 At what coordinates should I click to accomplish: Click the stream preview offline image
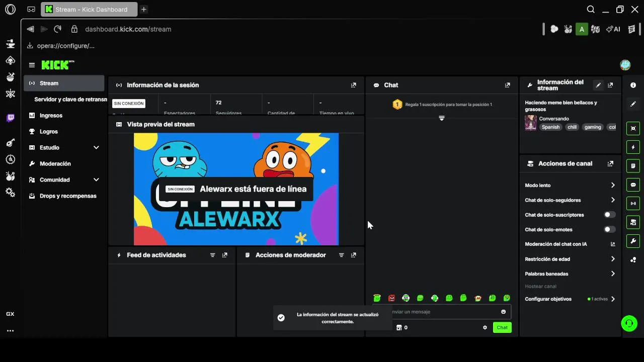pyautogui.click(x=236, y=189)
